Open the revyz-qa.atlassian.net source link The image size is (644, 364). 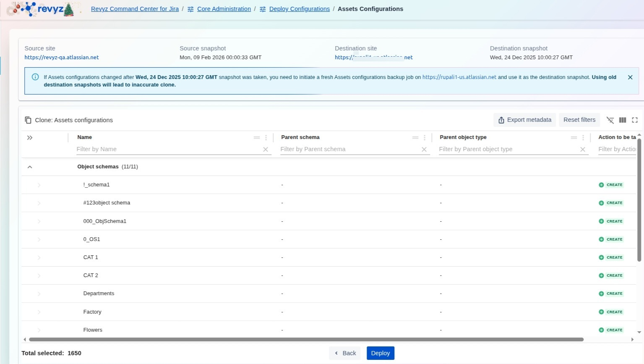point(62,58)
